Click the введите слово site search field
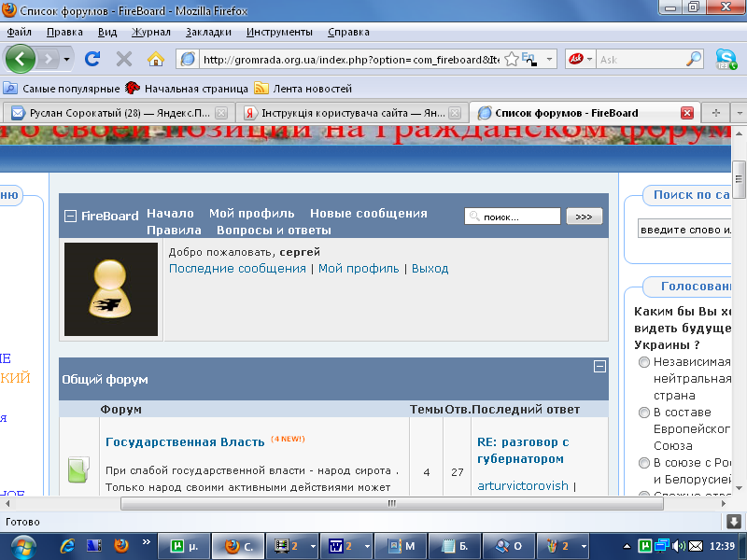Viewport: 747px width, 560px height. tap(684, 230)
